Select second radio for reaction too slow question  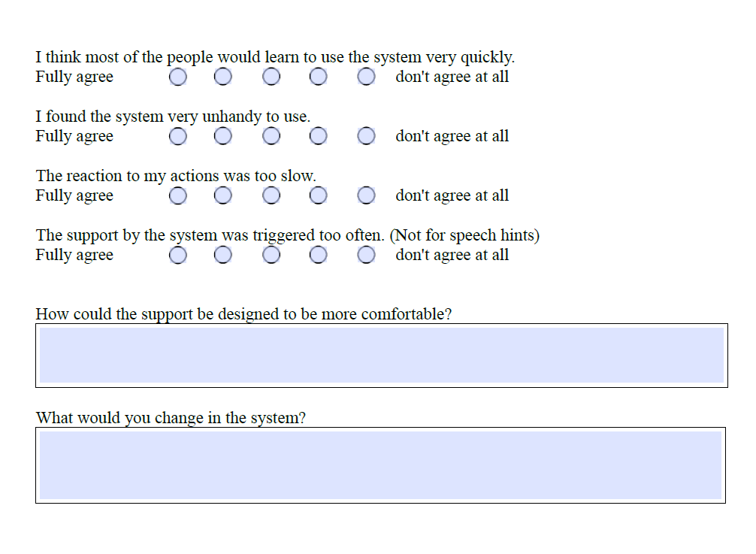[222, 195]
